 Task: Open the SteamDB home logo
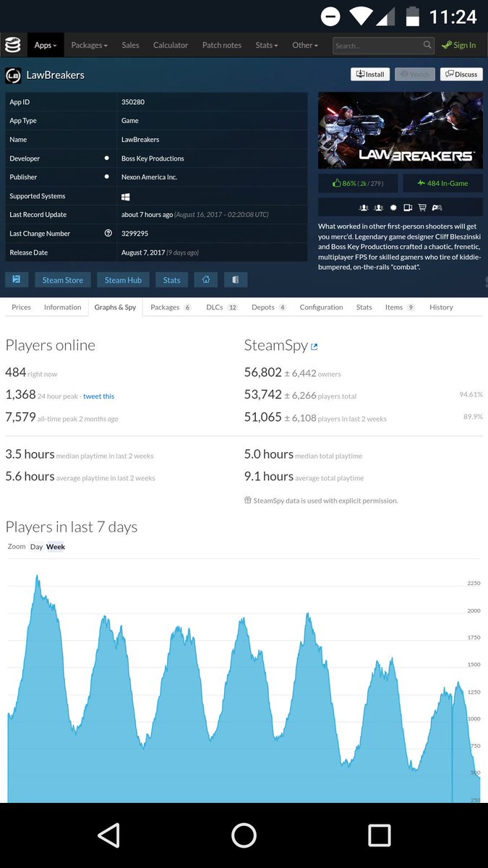[x=12, y=45]
